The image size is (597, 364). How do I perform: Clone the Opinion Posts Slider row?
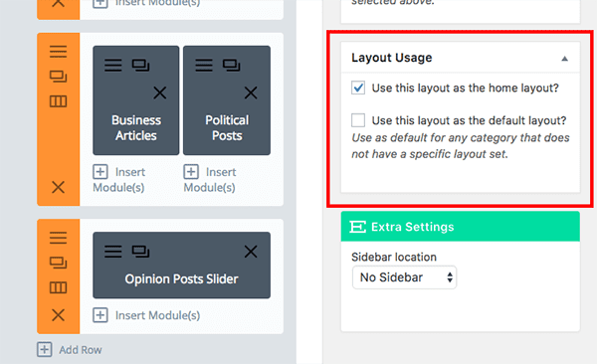tap(59, 263)
